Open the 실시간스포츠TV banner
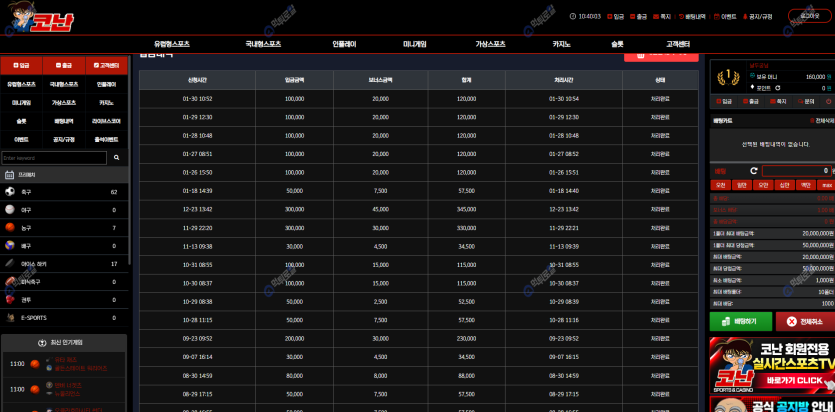The height and width of the screenshot is (412, 835). (772, 365)
